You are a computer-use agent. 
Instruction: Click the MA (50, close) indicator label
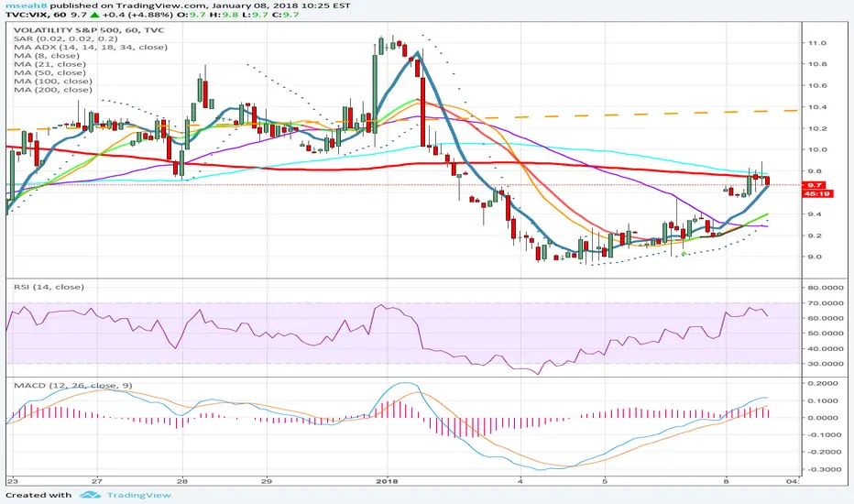click(x=49, y=72)
